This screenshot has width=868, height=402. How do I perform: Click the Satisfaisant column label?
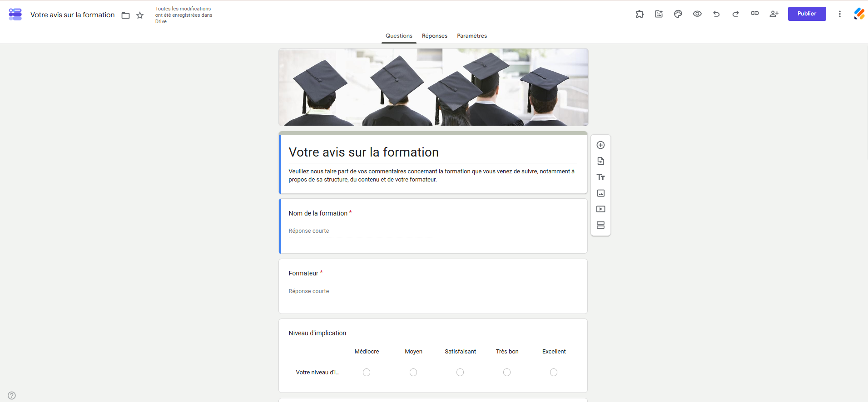click(461, 352)
